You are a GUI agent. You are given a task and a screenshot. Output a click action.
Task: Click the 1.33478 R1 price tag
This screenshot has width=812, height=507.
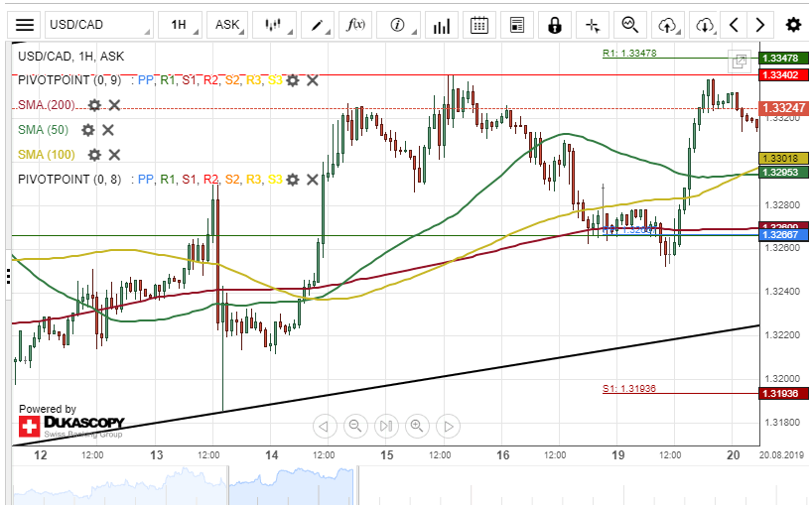click(783, 59)
